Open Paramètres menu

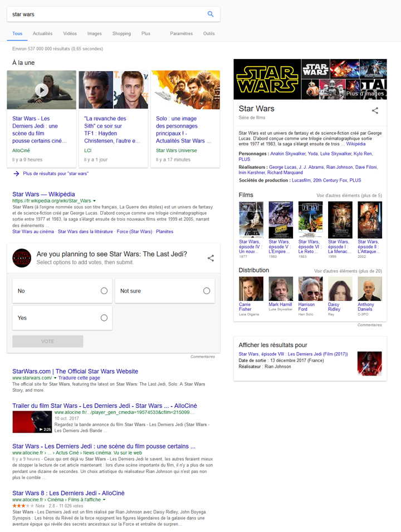coord(181,33)
